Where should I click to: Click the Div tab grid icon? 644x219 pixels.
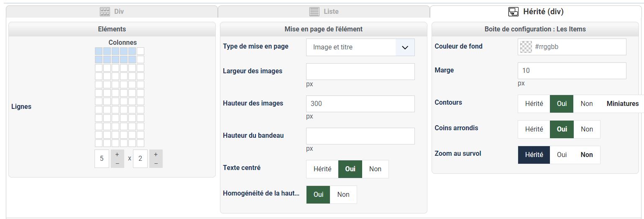105,12
